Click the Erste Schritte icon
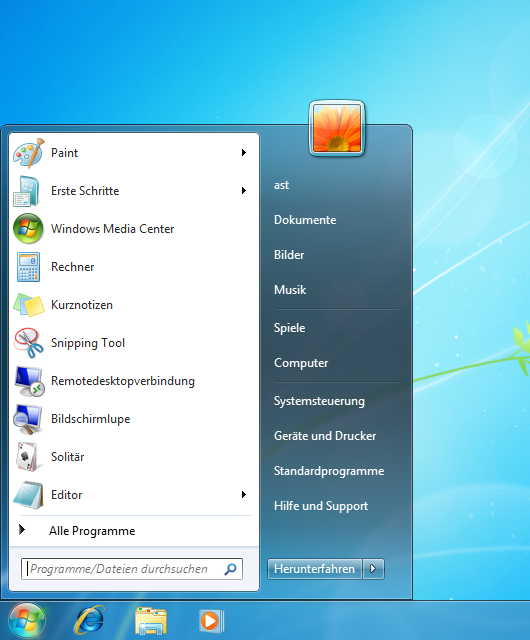 point(27,191)
